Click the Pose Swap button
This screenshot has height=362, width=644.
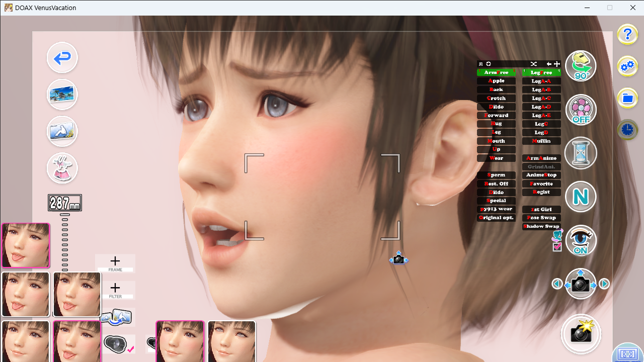[x=541, y=218]
